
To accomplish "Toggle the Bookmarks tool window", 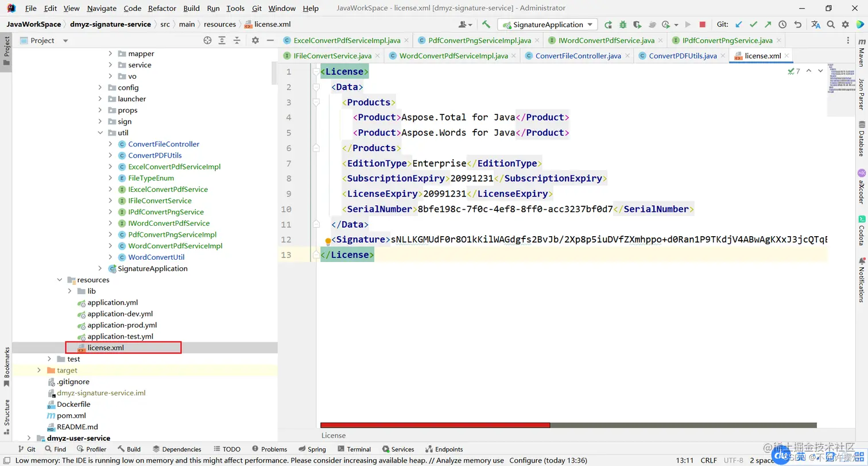I will pos(7,367).
